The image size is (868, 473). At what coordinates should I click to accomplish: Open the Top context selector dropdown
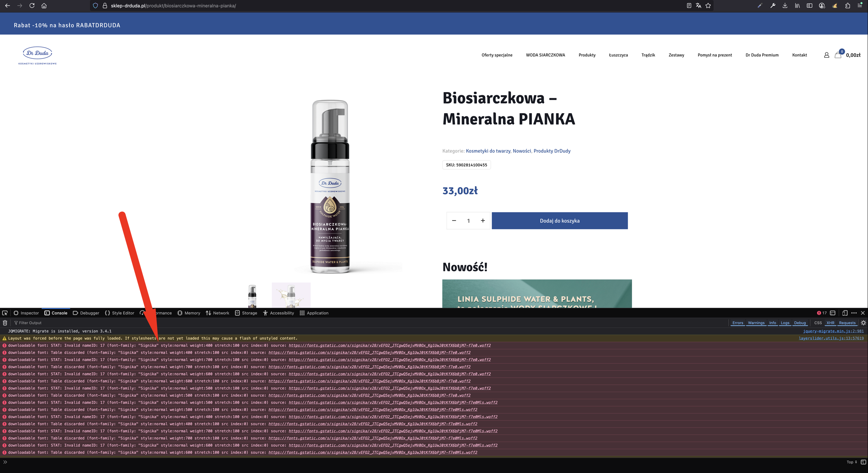click(x=852, y=462)
